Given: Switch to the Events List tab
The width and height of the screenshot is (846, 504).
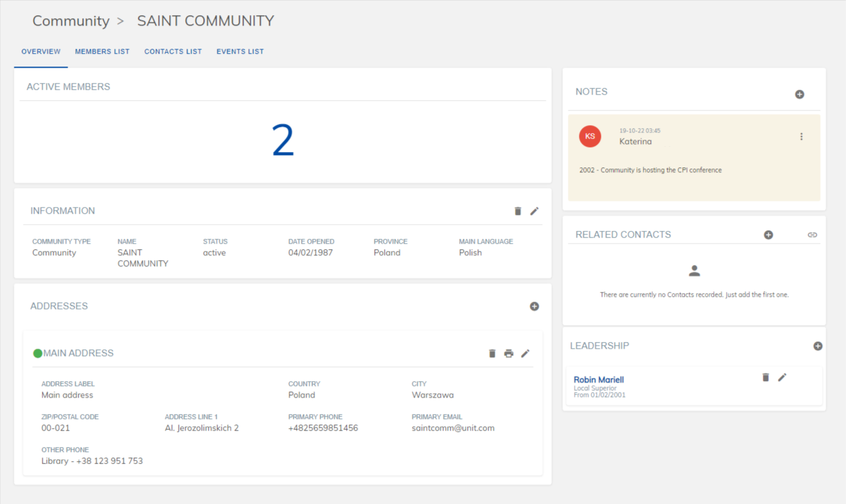Looking at the screenshot, I should [x=240, y=51].
